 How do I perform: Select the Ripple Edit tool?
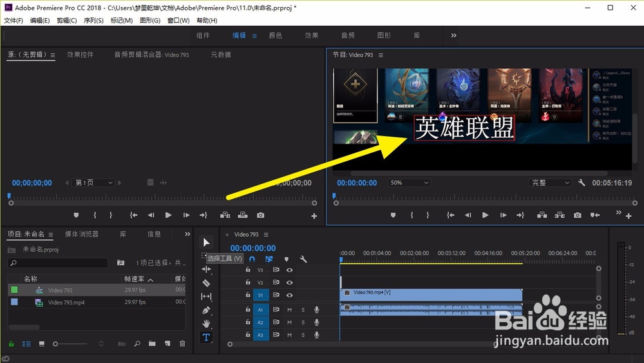(x=206, y=270)
